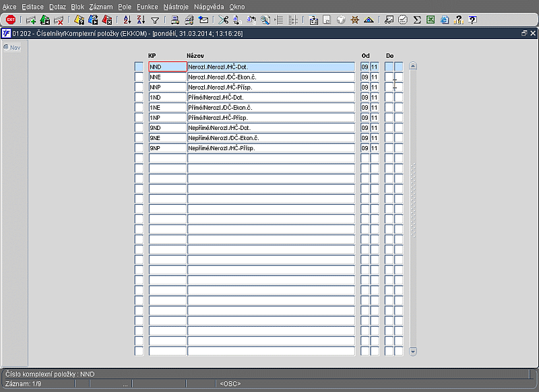Viewport: 539px width, 392px height.
Task: Click the help window question mark icon
Action: tap(473, 20)
